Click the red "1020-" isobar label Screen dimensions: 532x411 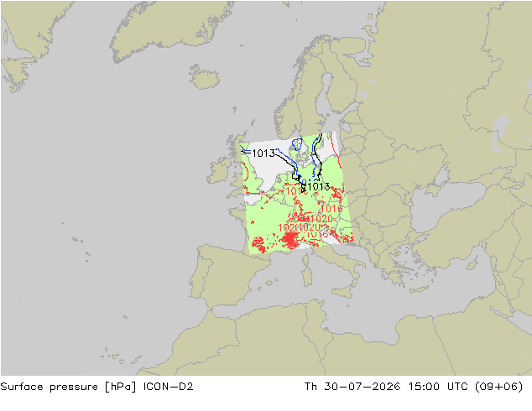point(323,219)
